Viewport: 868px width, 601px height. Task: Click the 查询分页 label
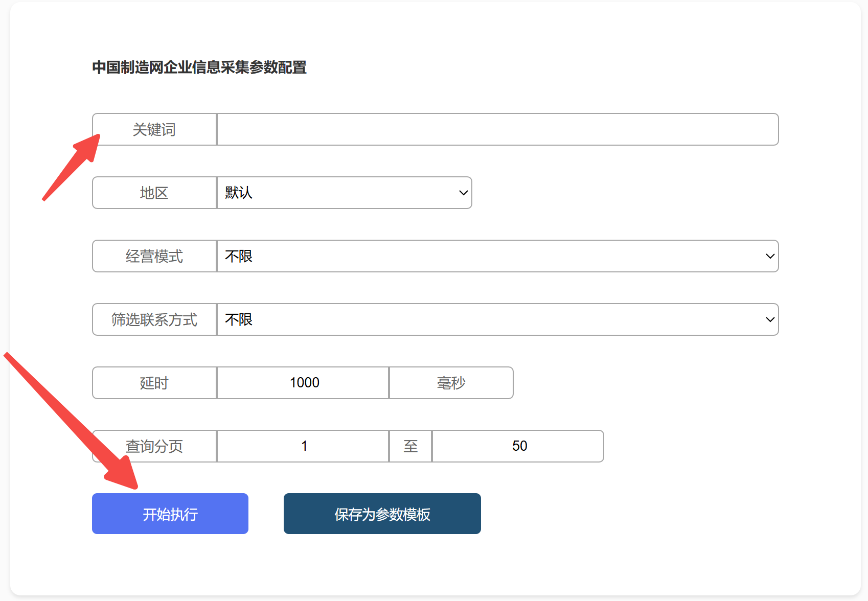(x=154, y=446)
